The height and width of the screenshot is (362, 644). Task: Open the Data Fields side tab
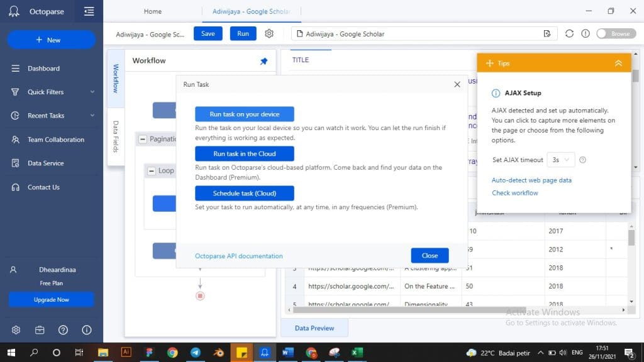click(x=116, y=137)
